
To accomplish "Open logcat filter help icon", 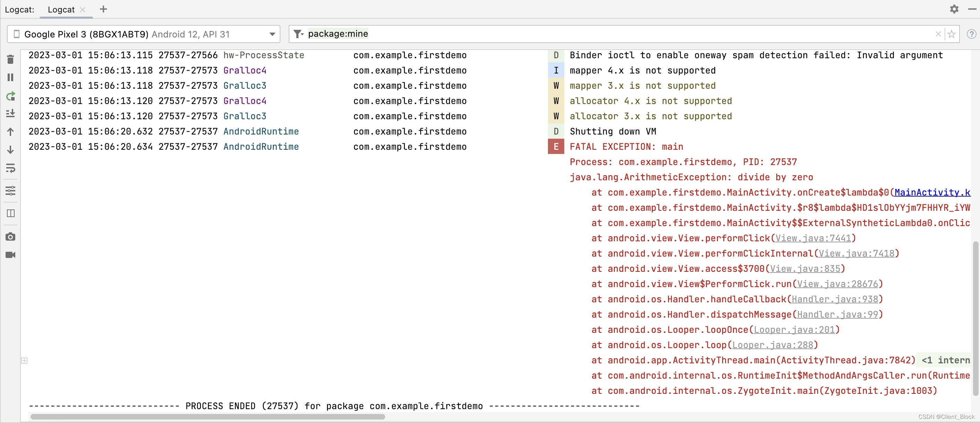I will click(x=972, y=34).
